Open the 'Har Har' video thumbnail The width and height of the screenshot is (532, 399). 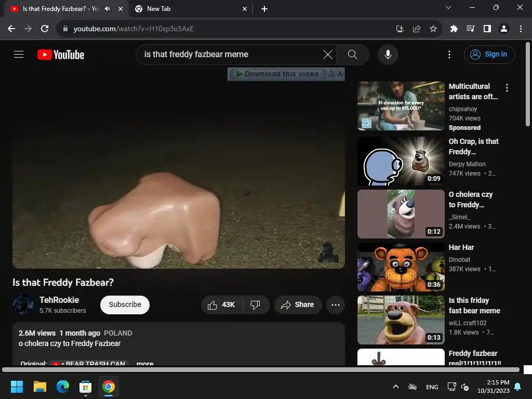[x=401, y=267]
